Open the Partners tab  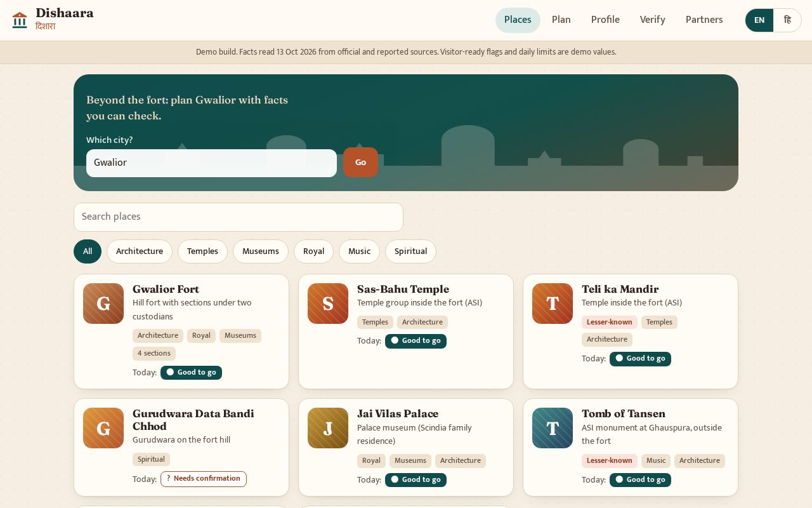tap(704, 20)
